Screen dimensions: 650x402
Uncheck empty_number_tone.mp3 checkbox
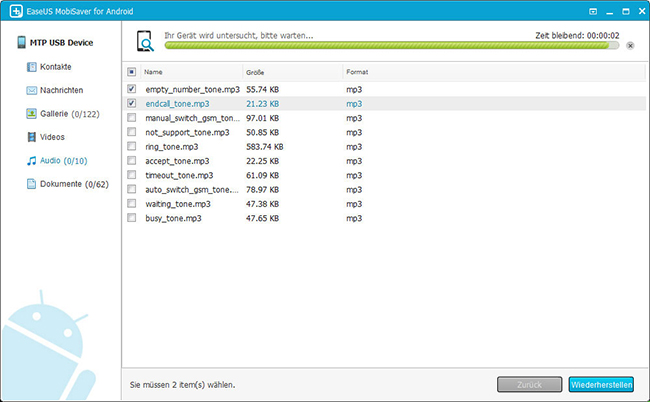pos(132,89)
